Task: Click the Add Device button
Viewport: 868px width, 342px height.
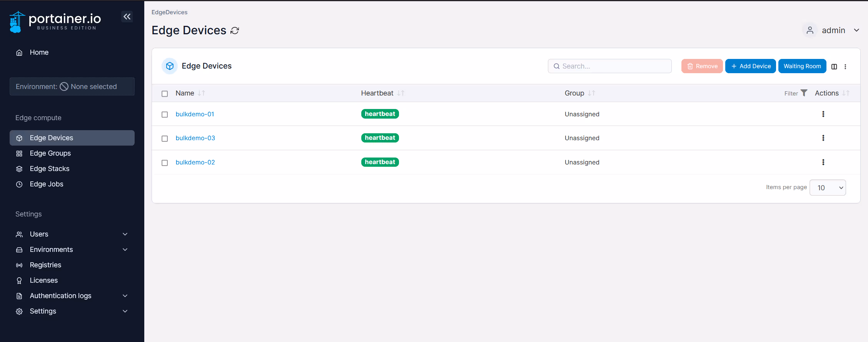Action: coord(751,66)
